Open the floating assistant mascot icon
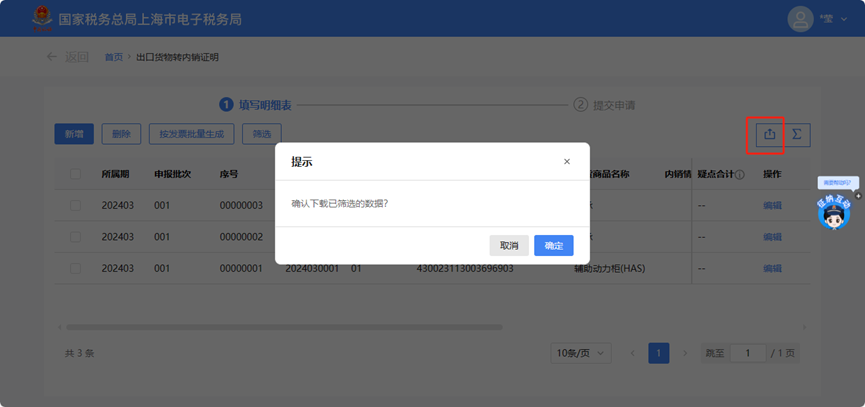Viewport: 865px width, 407px height. pos(833,213)
